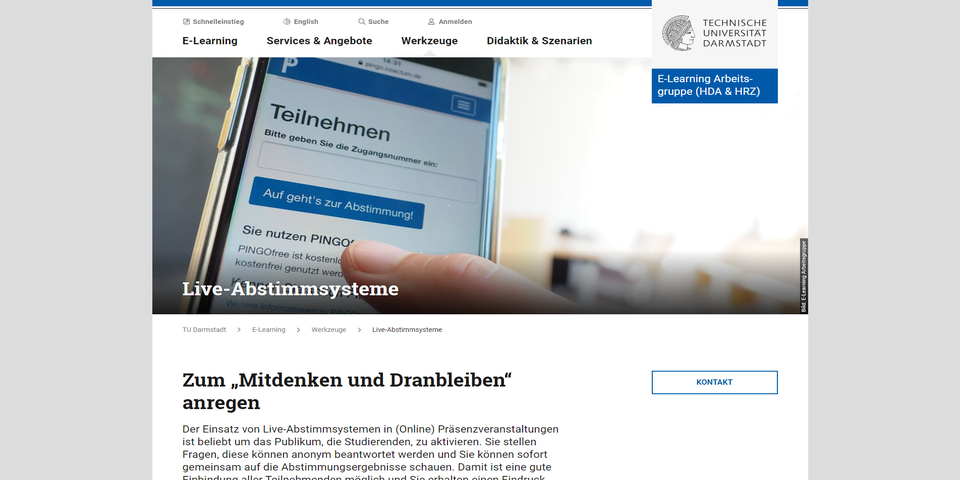Open the Didaktik & Szenarien menu

(x=539, y=40)
